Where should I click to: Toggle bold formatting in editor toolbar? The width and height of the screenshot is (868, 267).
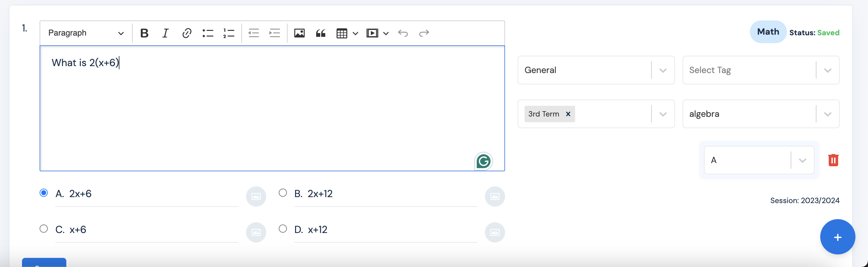click(144, 33)
